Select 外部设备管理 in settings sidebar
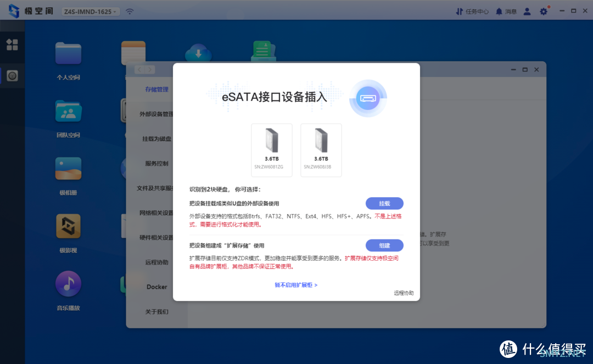The height and width of the screenshot is (364, 593). click(156, 114)
